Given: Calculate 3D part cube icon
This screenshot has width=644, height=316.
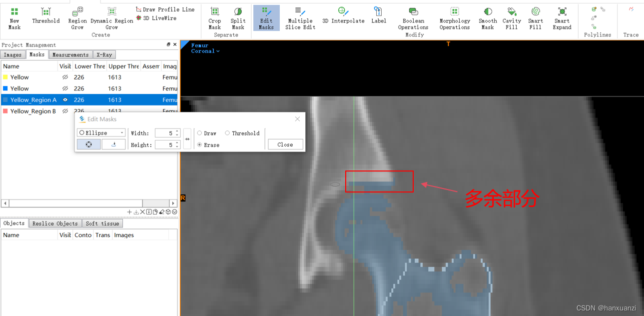Looking at the screenshot, I should coord(168,212).
